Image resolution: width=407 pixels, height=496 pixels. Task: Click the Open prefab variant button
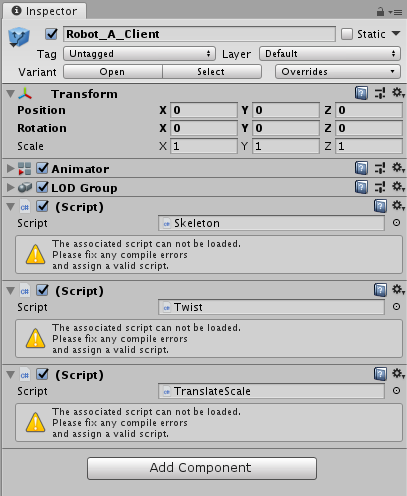click(113, 72)
